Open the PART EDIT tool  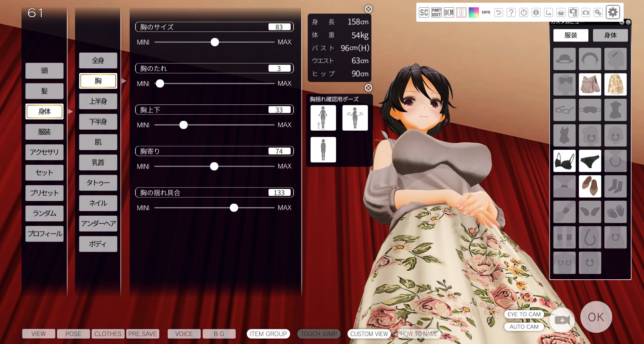pyautogui.click(x=436, y=12)
